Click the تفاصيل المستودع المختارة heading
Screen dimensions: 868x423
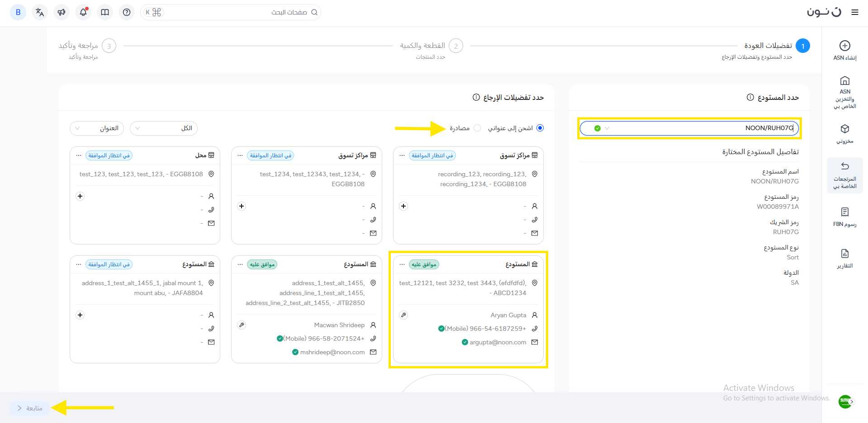[x=760, y=152]
